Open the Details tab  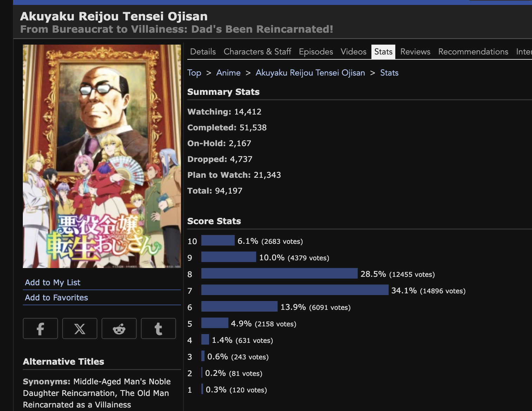click(x=203, y=52)
